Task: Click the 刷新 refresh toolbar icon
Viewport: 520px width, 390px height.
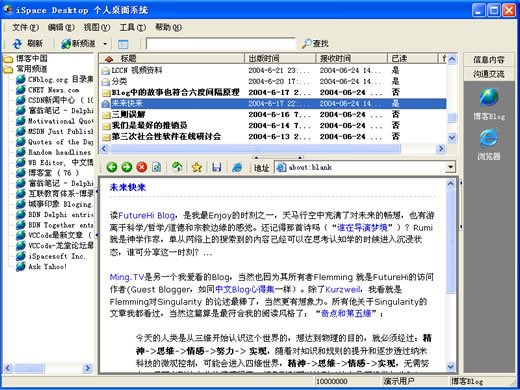Action: [17, 44]
